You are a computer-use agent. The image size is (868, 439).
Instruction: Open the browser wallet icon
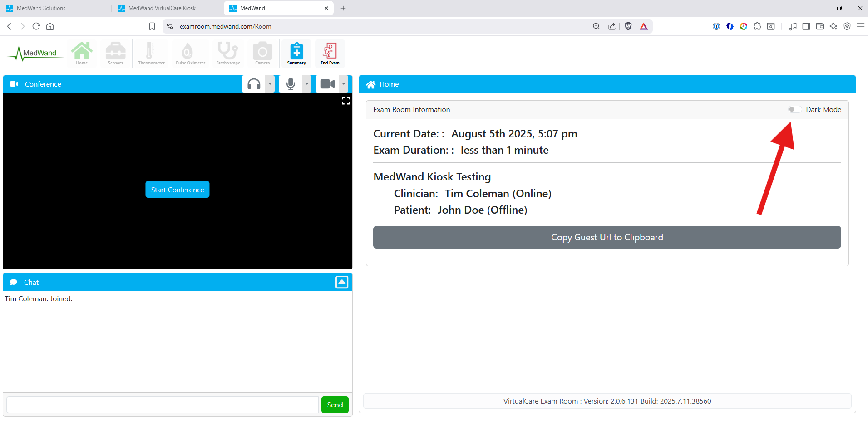coord(820,26)
